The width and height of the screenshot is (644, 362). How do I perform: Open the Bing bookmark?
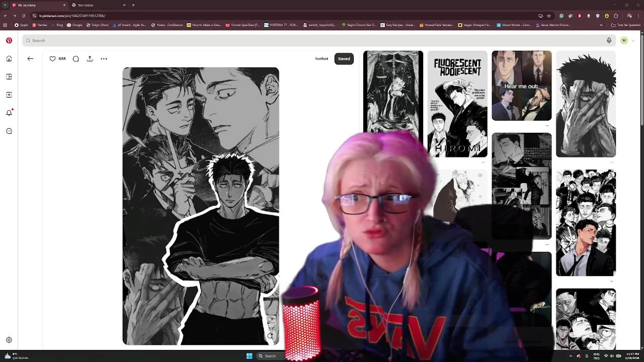click(57, 25)
